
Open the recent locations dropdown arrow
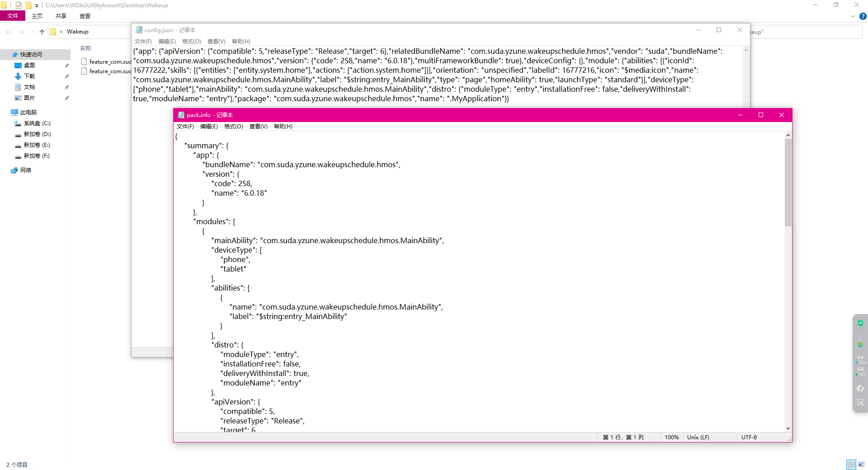click(x=33, y=32)
